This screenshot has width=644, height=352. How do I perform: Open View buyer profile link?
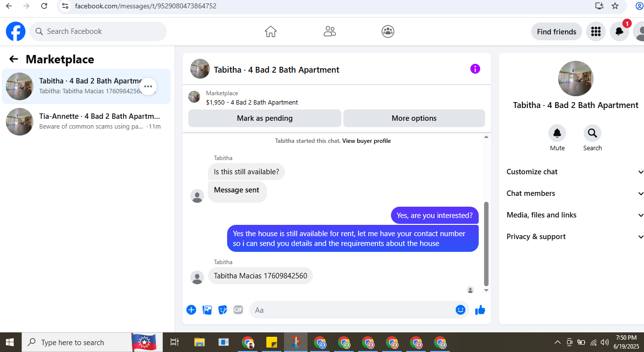[366, 141]
